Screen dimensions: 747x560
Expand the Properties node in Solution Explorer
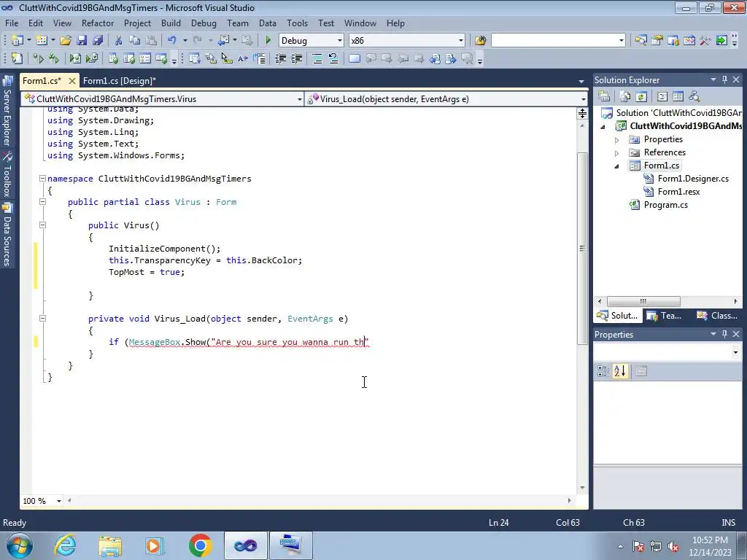tap(616, 140)
